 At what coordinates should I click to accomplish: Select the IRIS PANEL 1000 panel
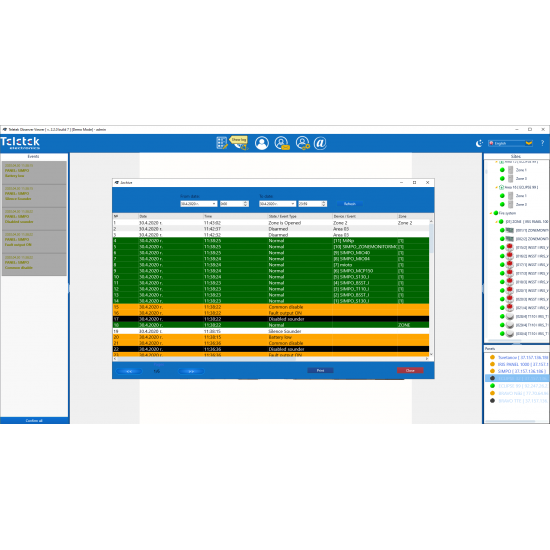point(523,364)
